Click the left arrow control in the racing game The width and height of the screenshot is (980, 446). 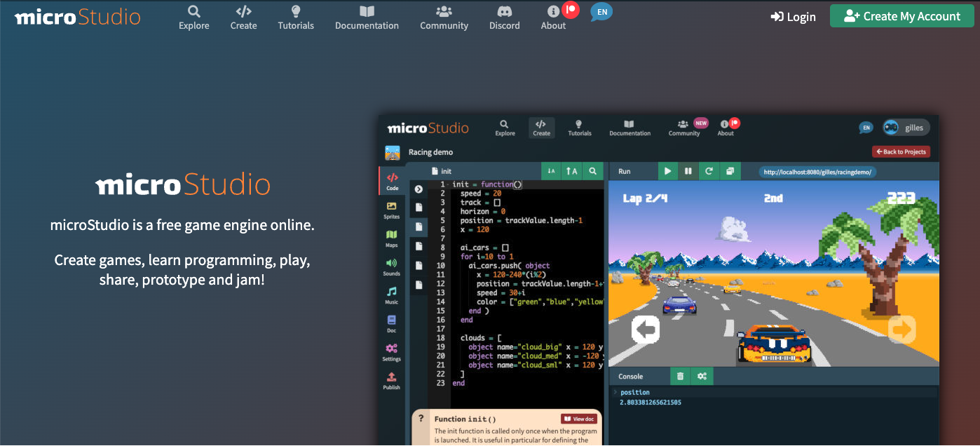tap(646, 330)
